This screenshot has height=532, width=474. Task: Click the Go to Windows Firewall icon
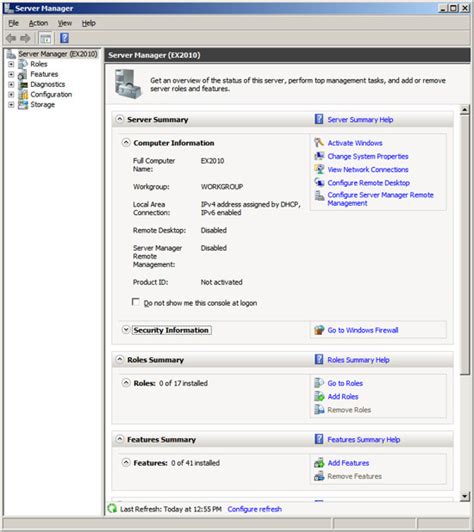tap(319, 330)
